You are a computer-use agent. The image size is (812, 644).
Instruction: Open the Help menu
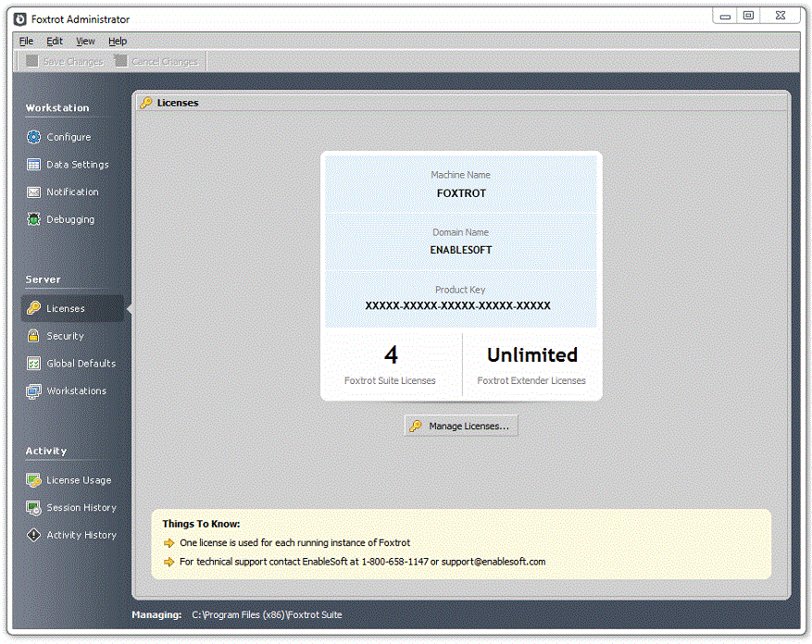(118, 41)
